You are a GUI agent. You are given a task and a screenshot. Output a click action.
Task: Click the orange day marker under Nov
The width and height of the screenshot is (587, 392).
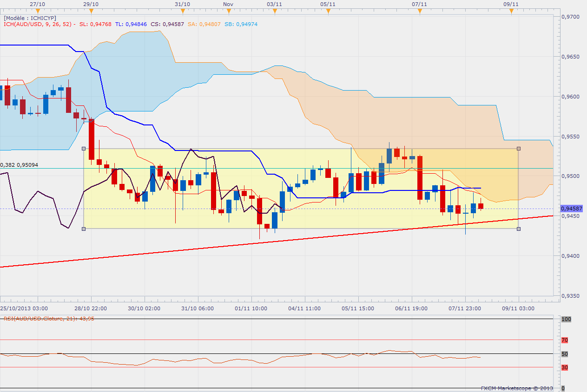(228, 11)
